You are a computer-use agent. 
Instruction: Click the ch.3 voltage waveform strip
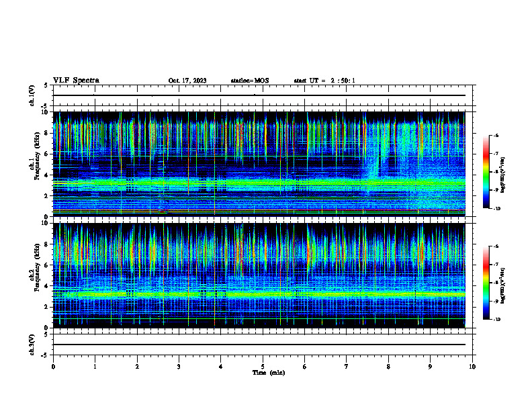pyautogui.click(x=263, y=345)
